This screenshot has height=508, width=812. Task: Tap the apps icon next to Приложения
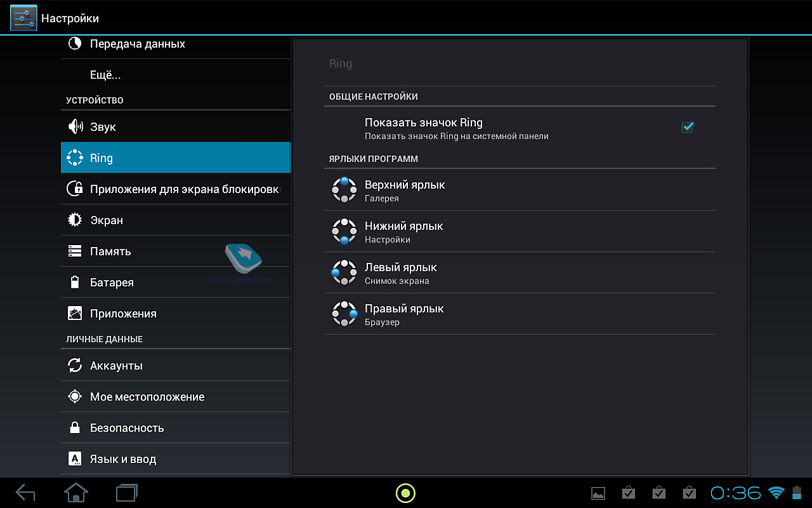tap(75, 313)
